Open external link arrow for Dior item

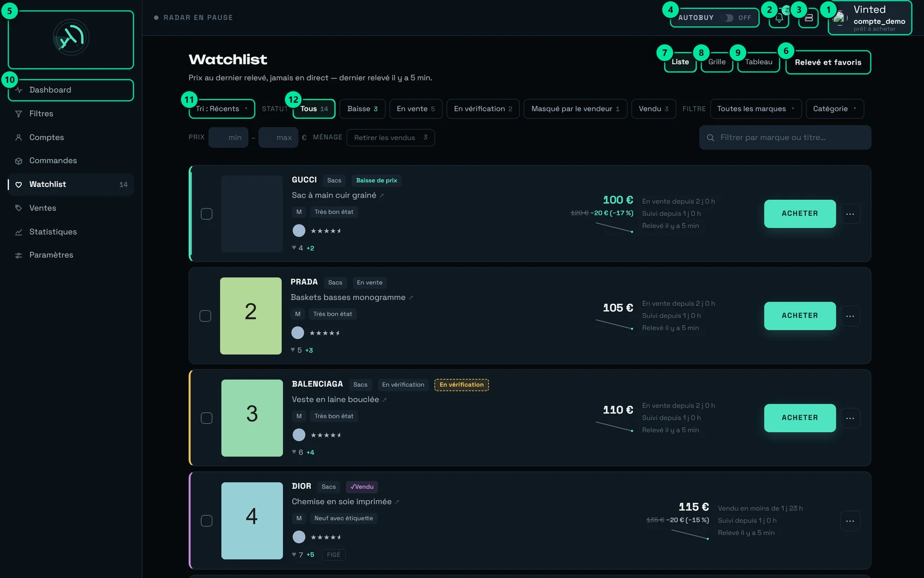397,502
